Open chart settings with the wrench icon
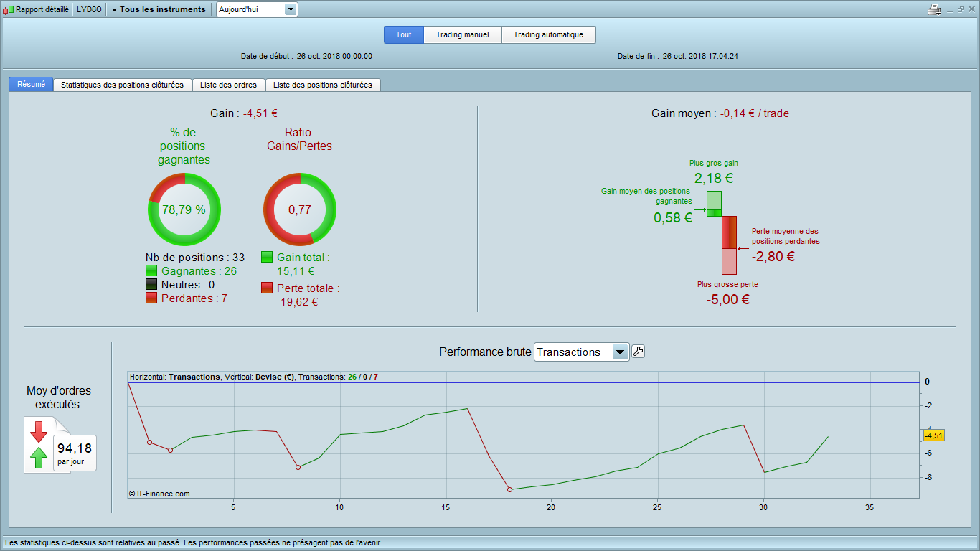The height and width of the screenshot is (551, 980). pyautogui.click(x=638, y=352)
